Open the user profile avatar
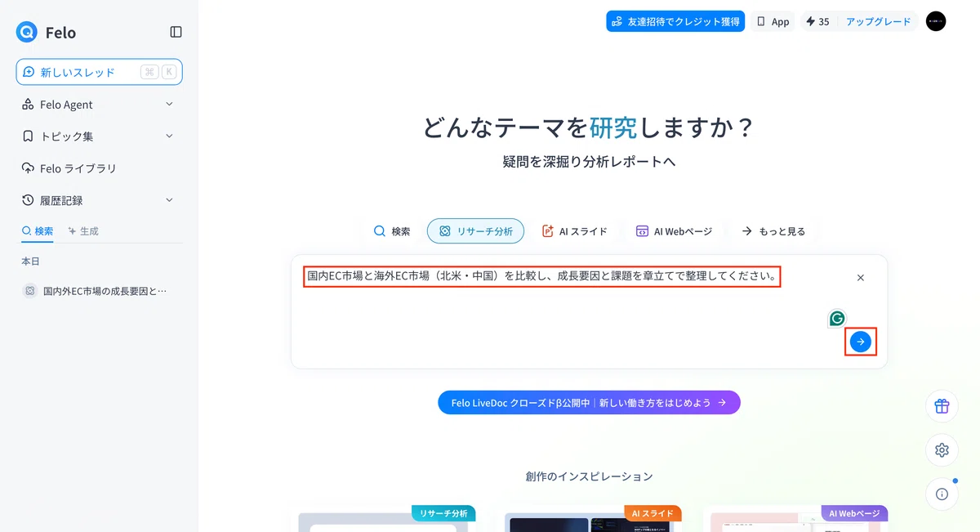 936,21
